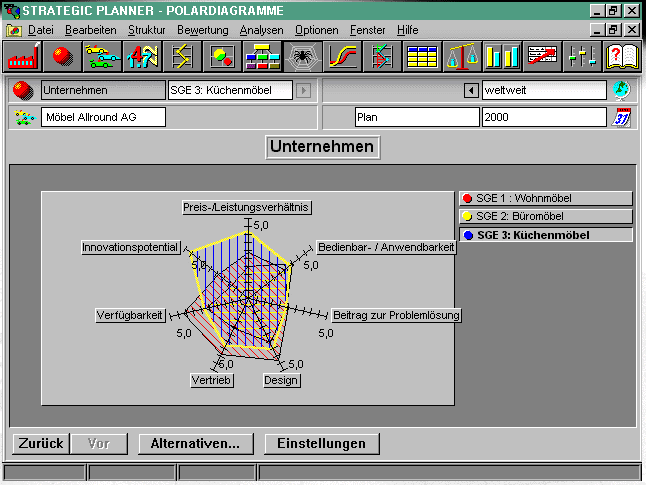Click left arrow beside weltweit field
Viewport: 646px width, 485px height.
(x=471, y=90)
